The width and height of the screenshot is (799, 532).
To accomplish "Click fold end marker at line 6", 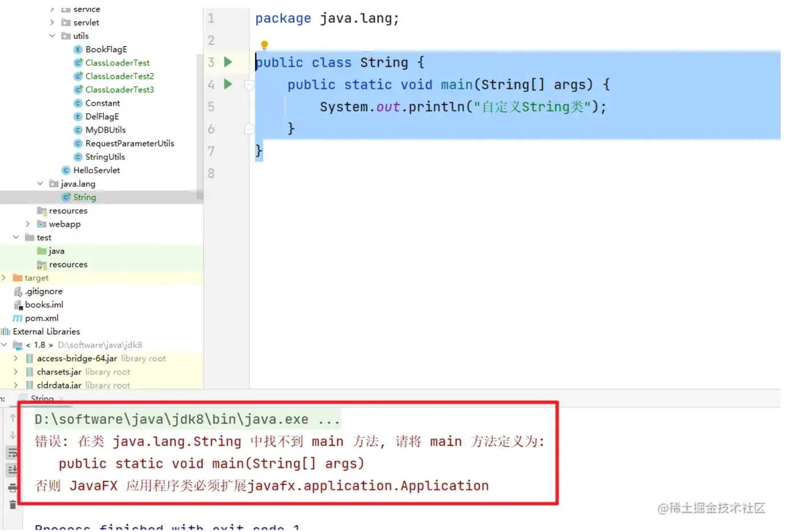I will (x=249, y=129).
